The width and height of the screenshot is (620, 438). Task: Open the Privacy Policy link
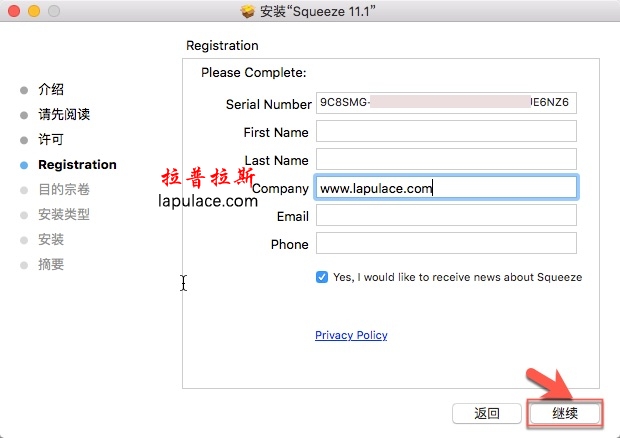[351, 335]
